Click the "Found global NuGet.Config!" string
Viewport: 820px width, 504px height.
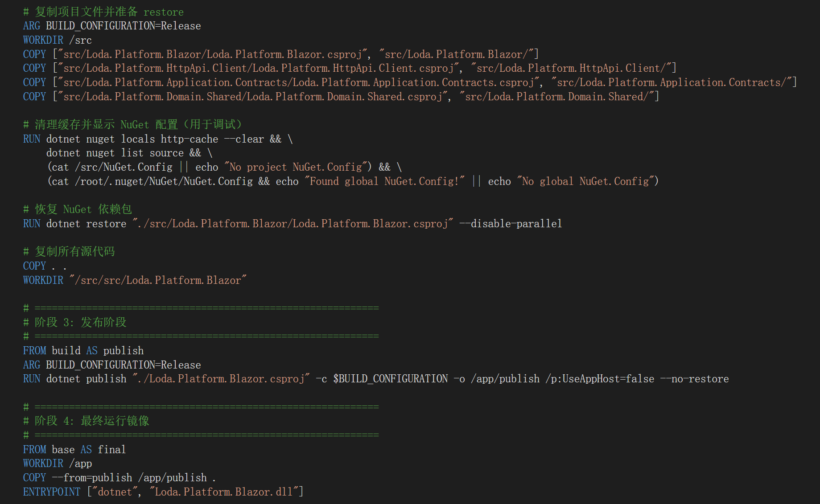coord(384,181)
